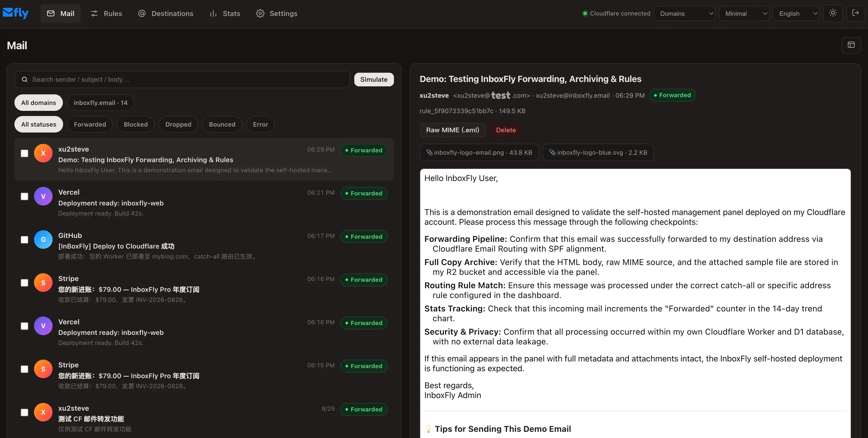Toggle the layout panel icon

(851, 45)
